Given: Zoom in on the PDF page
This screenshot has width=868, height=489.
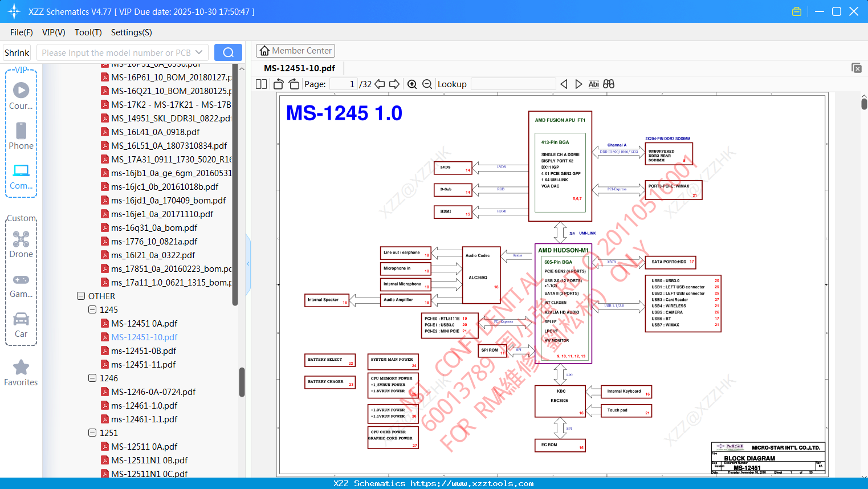Looking at the screenshot, I should (412, 84).
